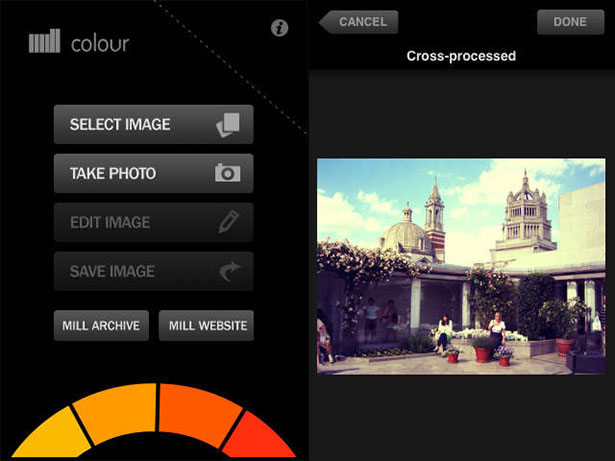615x461 pixels.
Task: Visit the Mill Website
Action: point(206,326)
